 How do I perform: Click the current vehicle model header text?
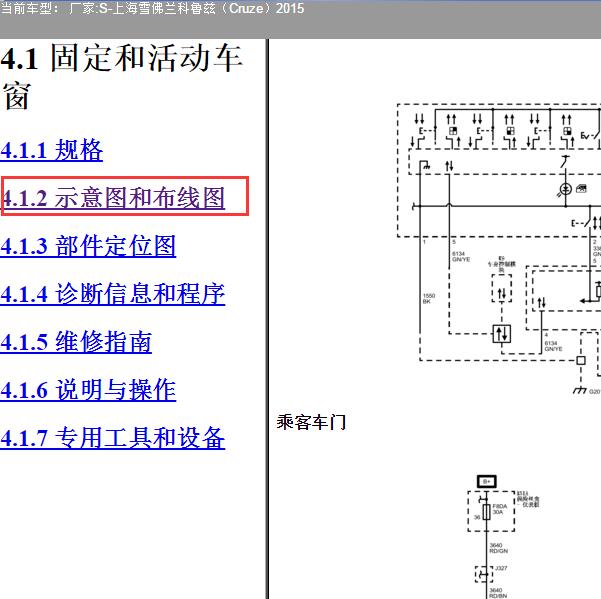[152, 8]
